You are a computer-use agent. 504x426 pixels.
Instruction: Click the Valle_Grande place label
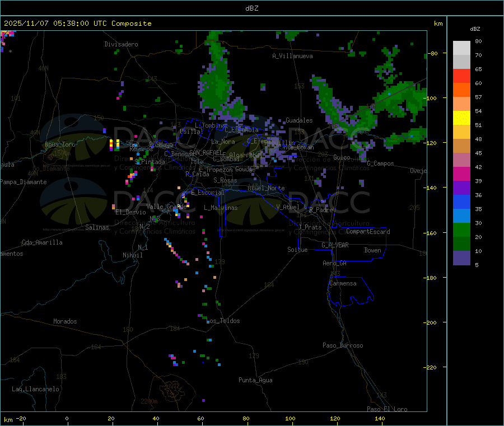coord(166,207)
